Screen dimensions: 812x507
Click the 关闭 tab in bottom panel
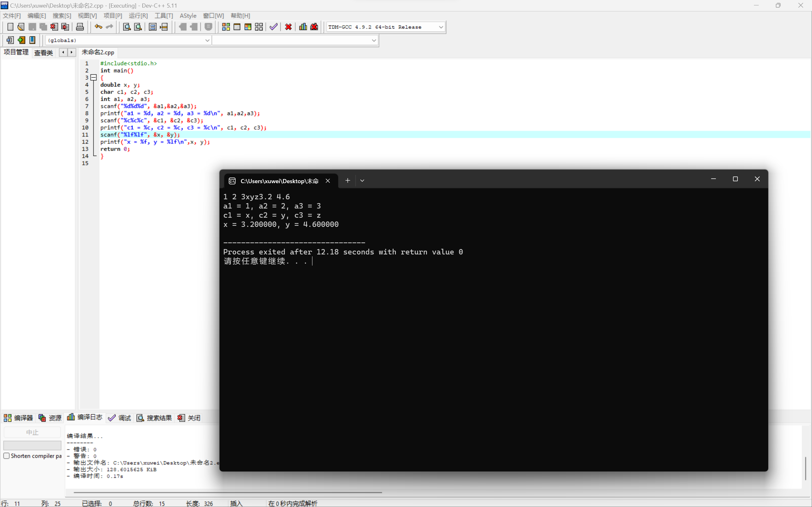[190, 418]
